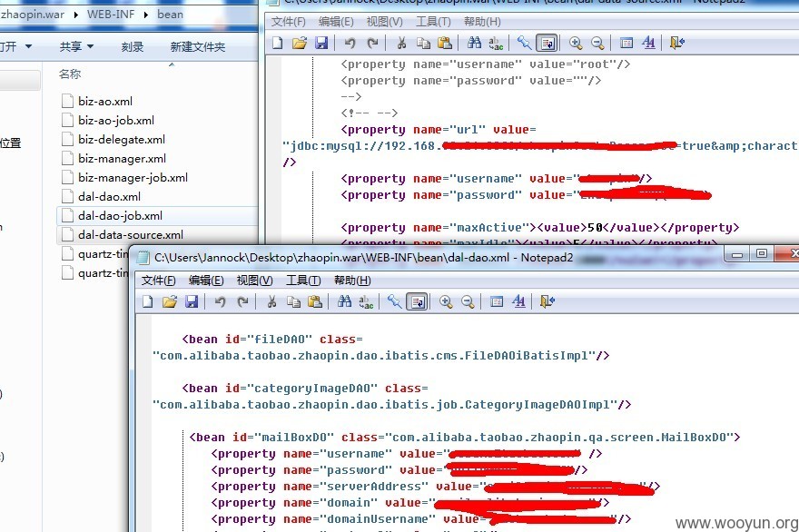Open 文件(F) menu in dal-dao.xml Notepad2 window
799x532 pixels.
[x=159, y=281]
